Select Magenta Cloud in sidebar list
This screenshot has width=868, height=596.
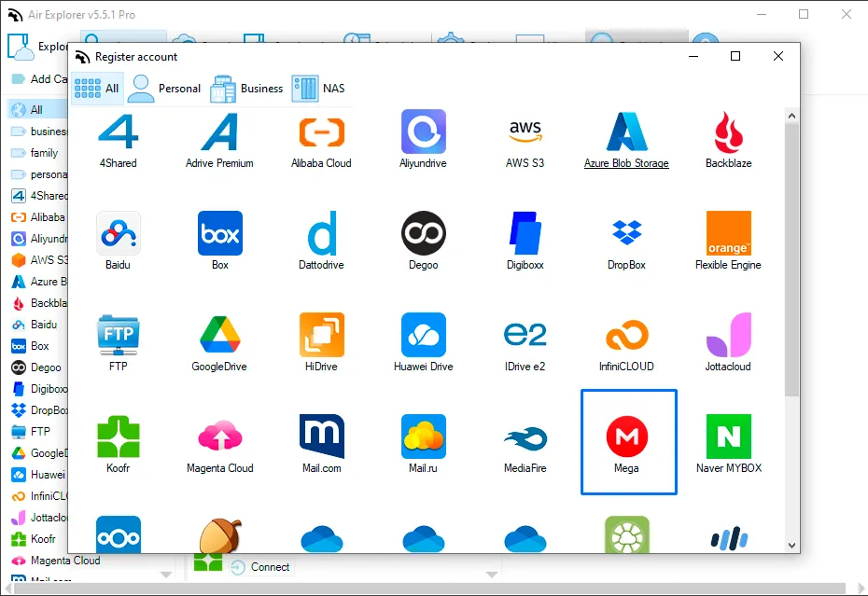point(55,561)
